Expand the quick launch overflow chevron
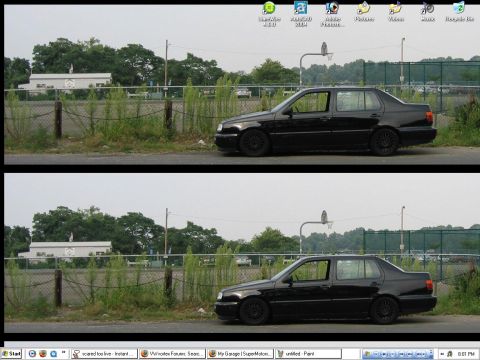Screen dimensions: 480x360 point(64,352)
